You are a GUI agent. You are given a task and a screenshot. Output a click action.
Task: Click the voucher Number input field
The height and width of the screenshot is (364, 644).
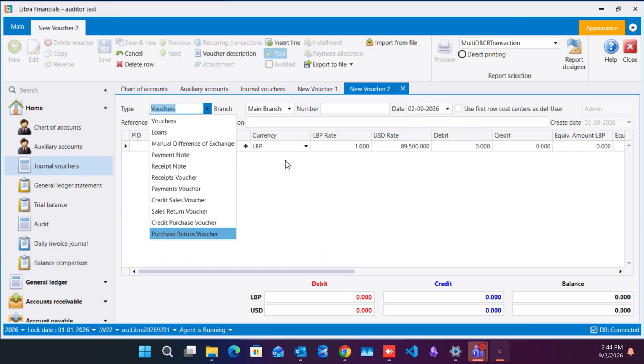tap(355, 109)
